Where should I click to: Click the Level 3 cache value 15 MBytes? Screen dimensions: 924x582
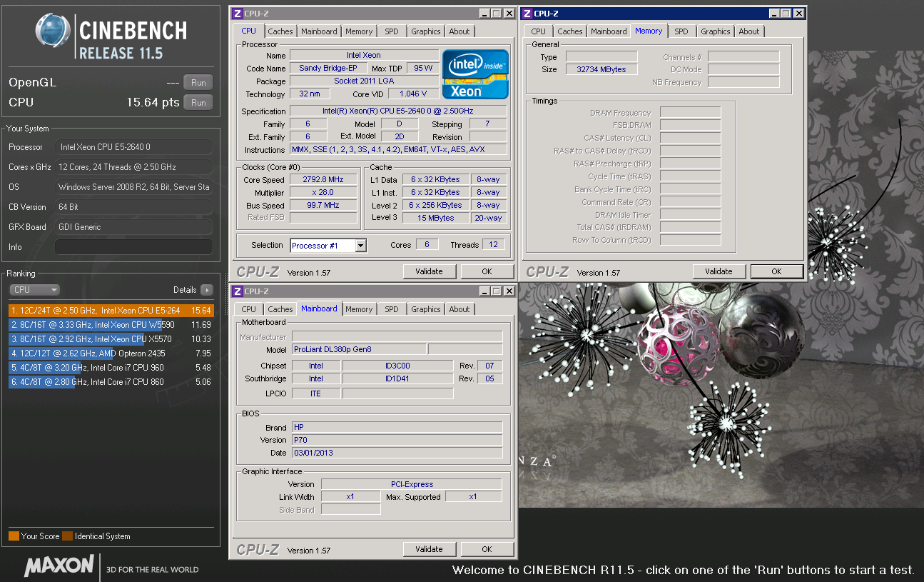pos(435,218)
